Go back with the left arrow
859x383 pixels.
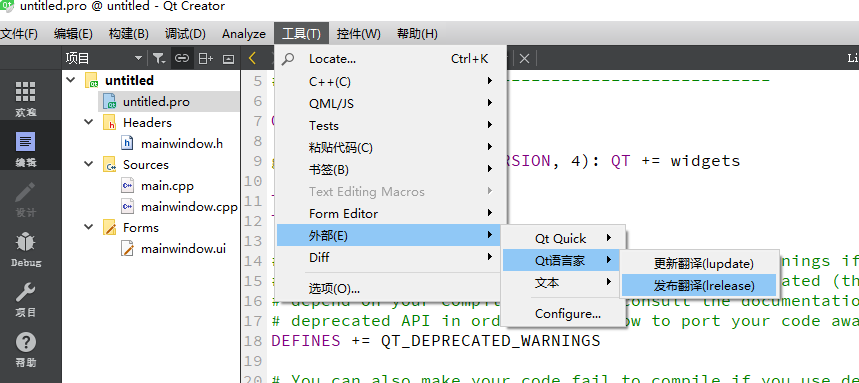(252, 58)
